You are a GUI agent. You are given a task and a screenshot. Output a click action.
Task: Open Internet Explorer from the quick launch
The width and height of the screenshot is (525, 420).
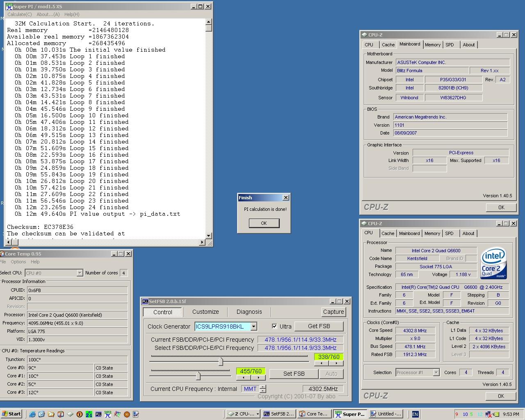click(x=32, y=414)
